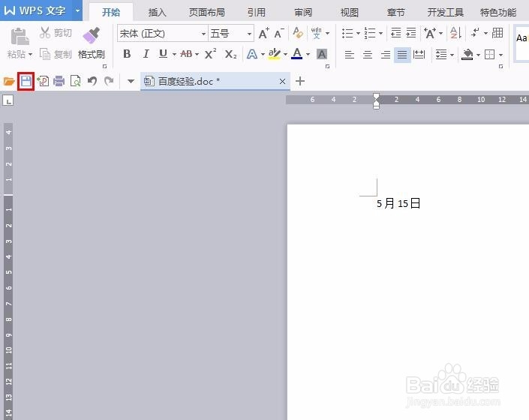Image resolution: width=529 pixels, height=420 pixels.
Task: Apply the font color A swatch
Action: pos(297,54)
